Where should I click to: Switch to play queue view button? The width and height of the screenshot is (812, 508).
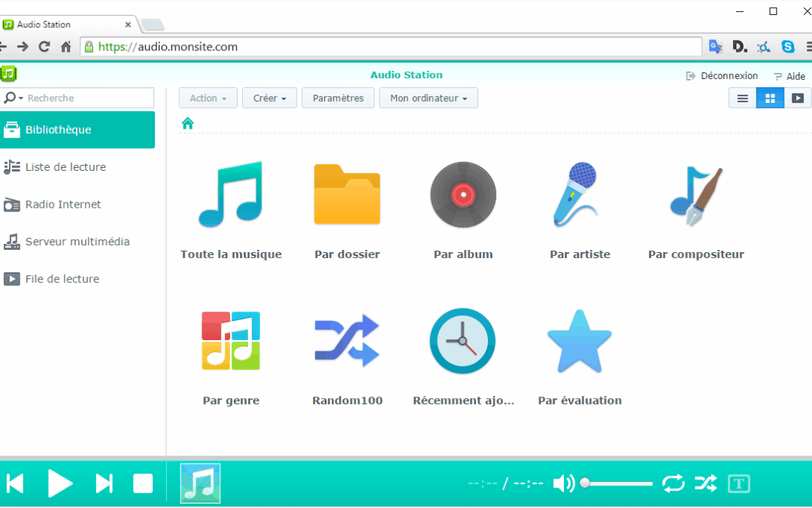(798, 98)
